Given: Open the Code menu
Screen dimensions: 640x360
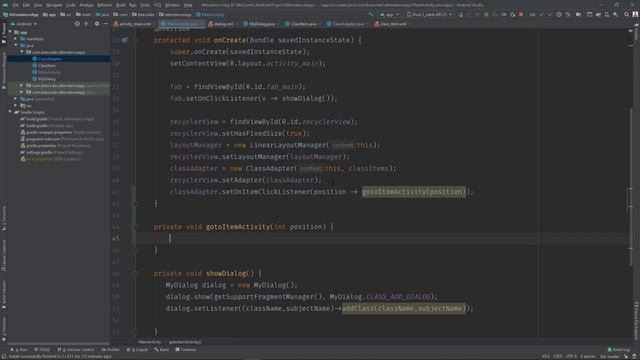Looking at the screenshot, I should coord(71,5).
